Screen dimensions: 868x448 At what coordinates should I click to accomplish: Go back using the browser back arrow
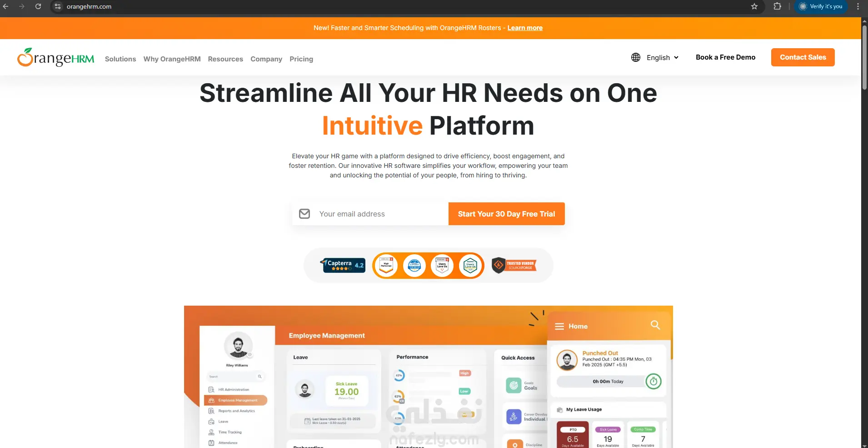tap(6, 6)
